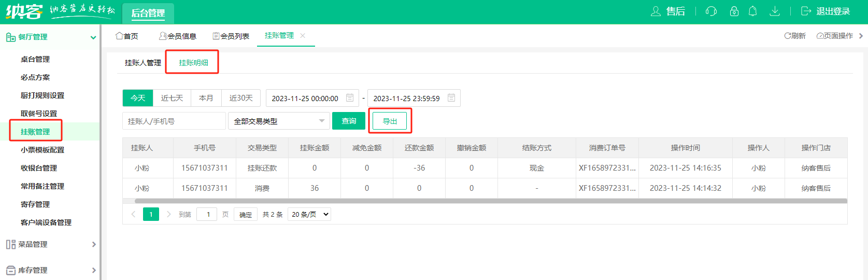Open the 全部交易类型 dropdown

[x=279, y=121]
